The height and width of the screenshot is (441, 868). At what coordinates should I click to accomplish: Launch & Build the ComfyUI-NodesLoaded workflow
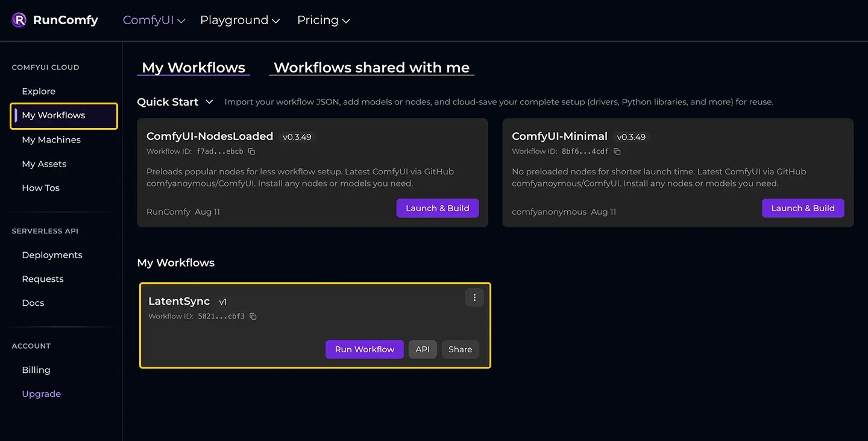click(438, 208)
